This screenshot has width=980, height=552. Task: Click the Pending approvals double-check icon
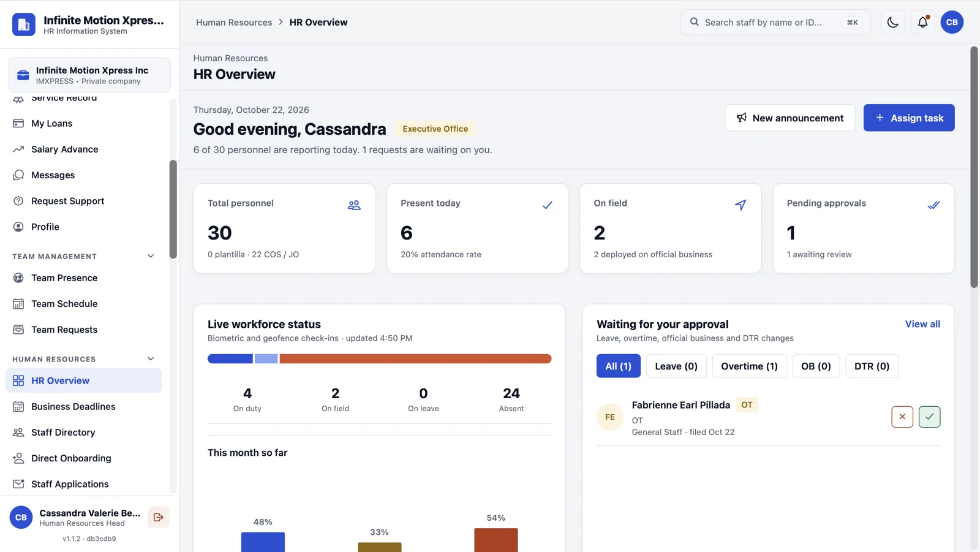(933, 205)
